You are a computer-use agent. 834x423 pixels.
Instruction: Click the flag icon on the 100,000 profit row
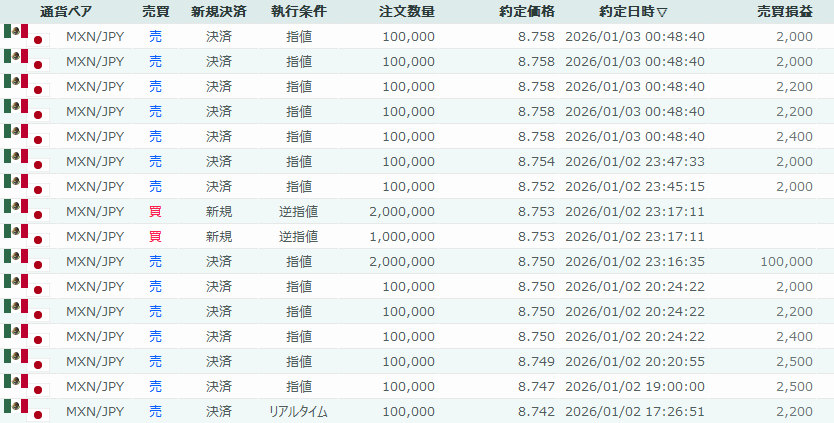26,261
